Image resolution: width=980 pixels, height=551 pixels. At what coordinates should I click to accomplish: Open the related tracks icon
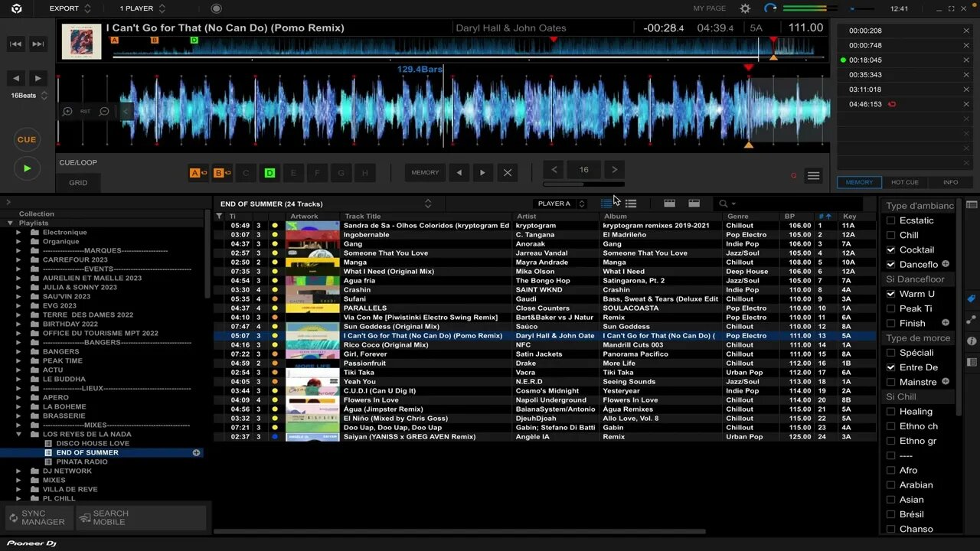click(972, 320)
